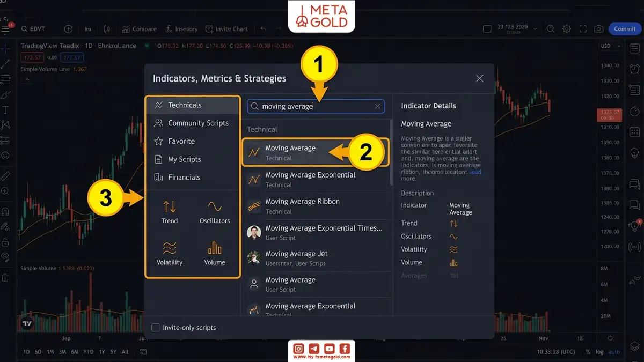644x362 pixels.
Task: Click the Commit button
Action: click(x=625, y=29)
